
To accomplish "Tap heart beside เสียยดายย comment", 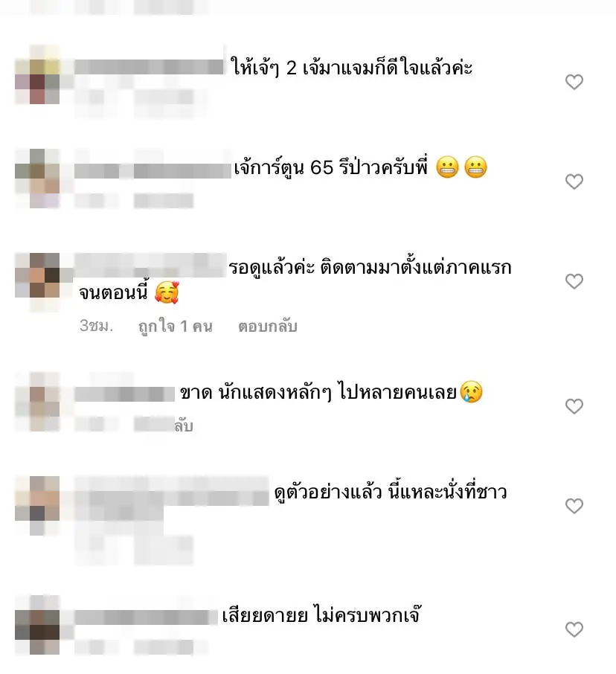I will [574, 629].
